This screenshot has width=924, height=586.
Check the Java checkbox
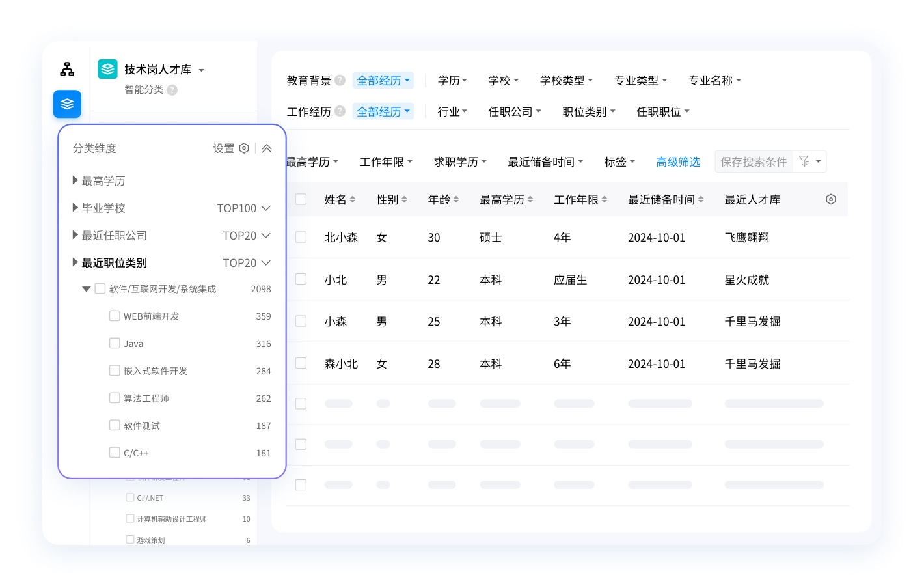pos(115,343)
